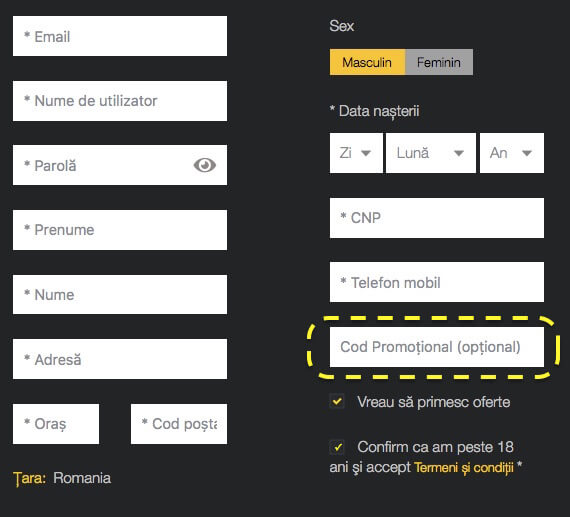Toggle the Confirm ca am peste 18 checkbox

[337, 447]
